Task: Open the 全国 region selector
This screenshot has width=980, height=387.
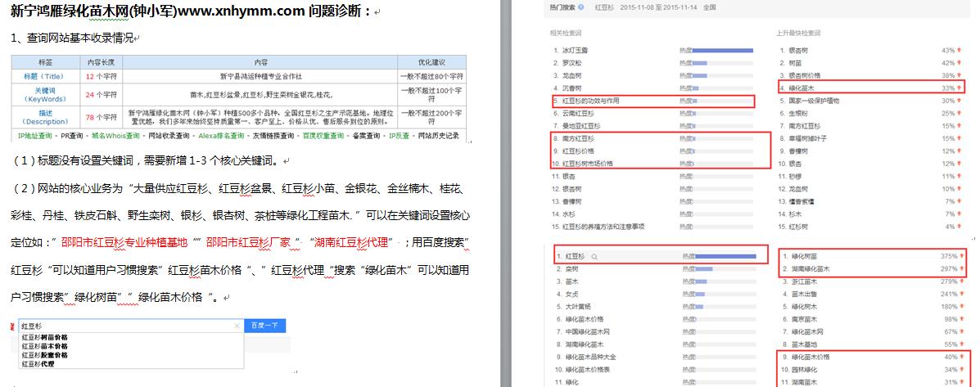Action: [x=709, y=6]
